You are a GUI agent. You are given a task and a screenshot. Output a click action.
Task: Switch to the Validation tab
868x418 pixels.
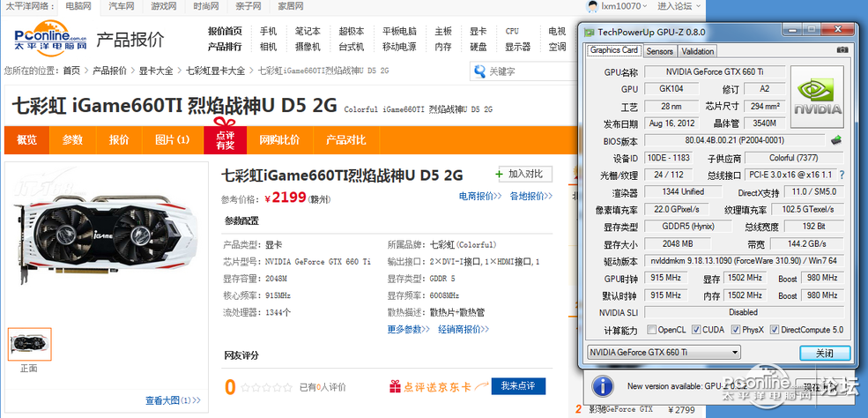click(697, 51)
